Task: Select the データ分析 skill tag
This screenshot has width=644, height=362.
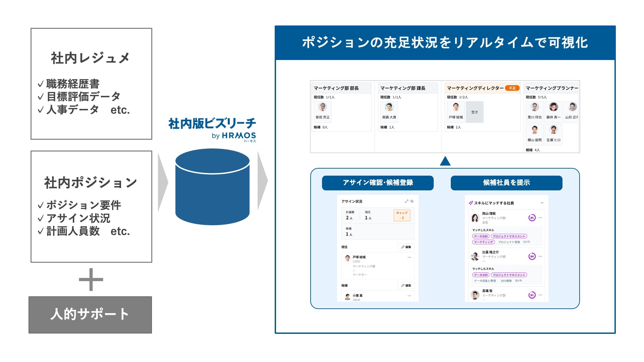Action: (x=481, y=236)
